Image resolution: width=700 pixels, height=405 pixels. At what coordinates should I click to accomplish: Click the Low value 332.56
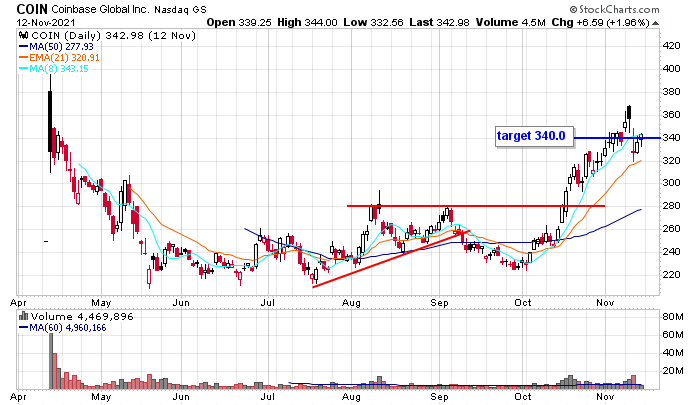coord(387,22)
